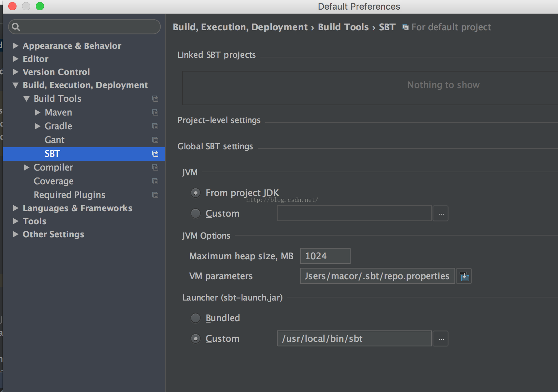Expand the VM parameters field editor icon
The image size is (558, 392).
[464, 276]
